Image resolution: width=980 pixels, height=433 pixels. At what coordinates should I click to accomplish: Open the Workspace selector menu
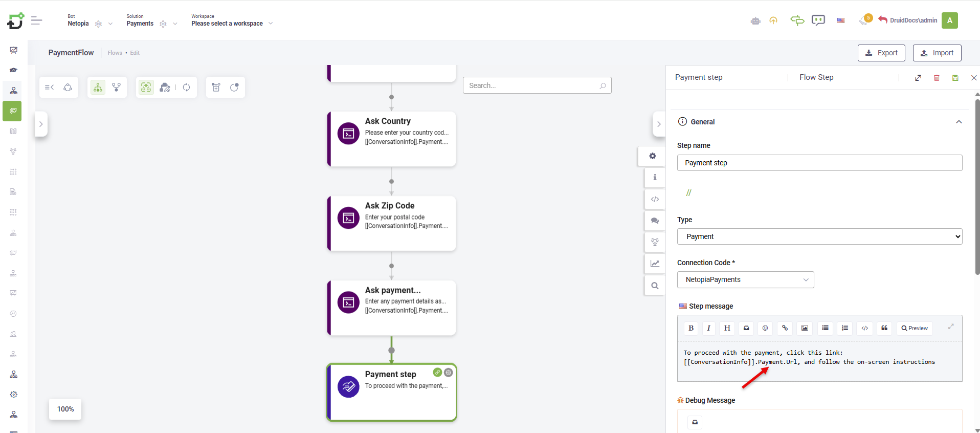pyautogui.click(x=232, y=24)
